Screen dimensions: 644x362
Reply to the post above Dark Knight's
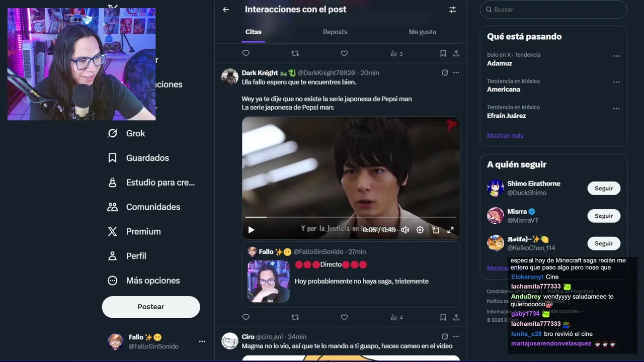(x=246, y=53)
